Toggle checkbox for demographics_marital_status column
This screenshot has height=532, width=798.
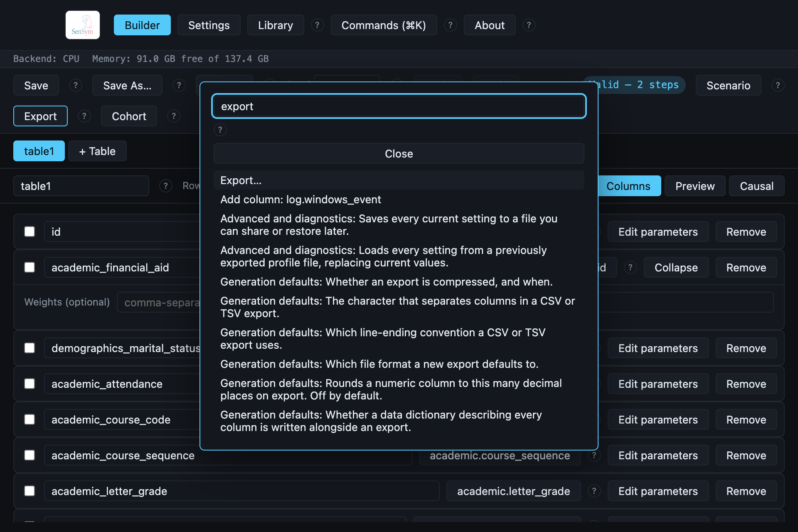[30, 348]
